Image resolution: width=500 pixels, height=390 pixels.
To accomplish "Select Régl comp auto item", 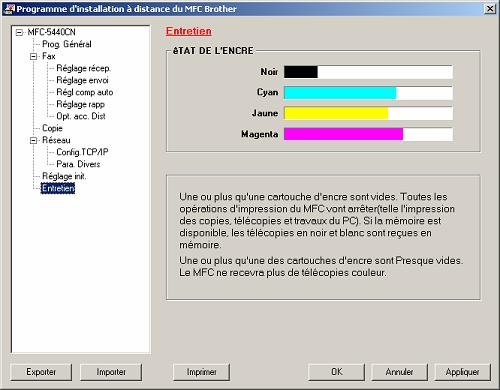I will pyautogui.click(x=85, y=92).
